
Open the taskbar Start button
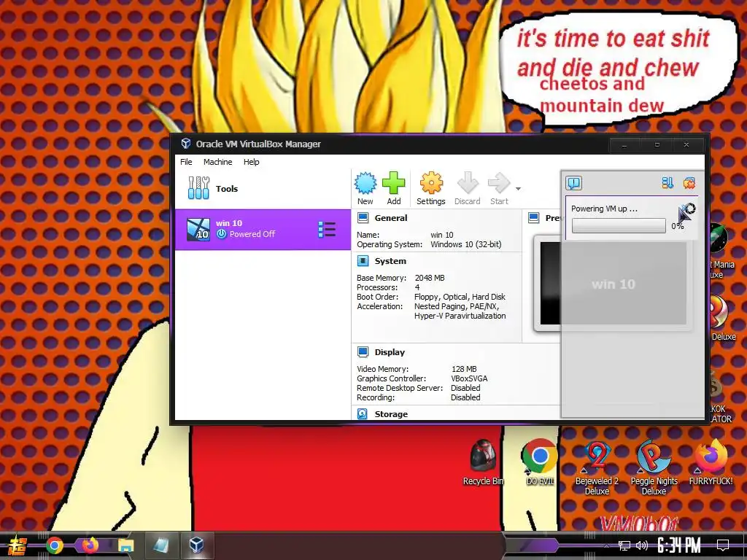click(x=18, y=545)
